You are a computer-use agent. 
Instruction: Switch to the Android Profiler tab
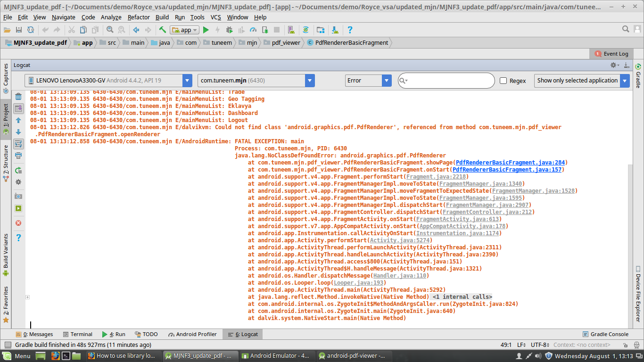(192, 334)
